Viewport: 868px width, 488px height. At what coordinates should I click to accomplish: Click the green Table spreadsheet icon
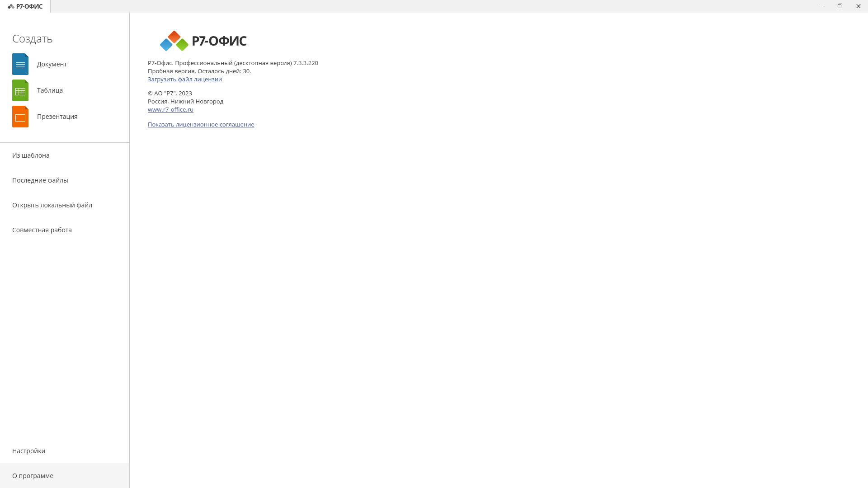20,90
